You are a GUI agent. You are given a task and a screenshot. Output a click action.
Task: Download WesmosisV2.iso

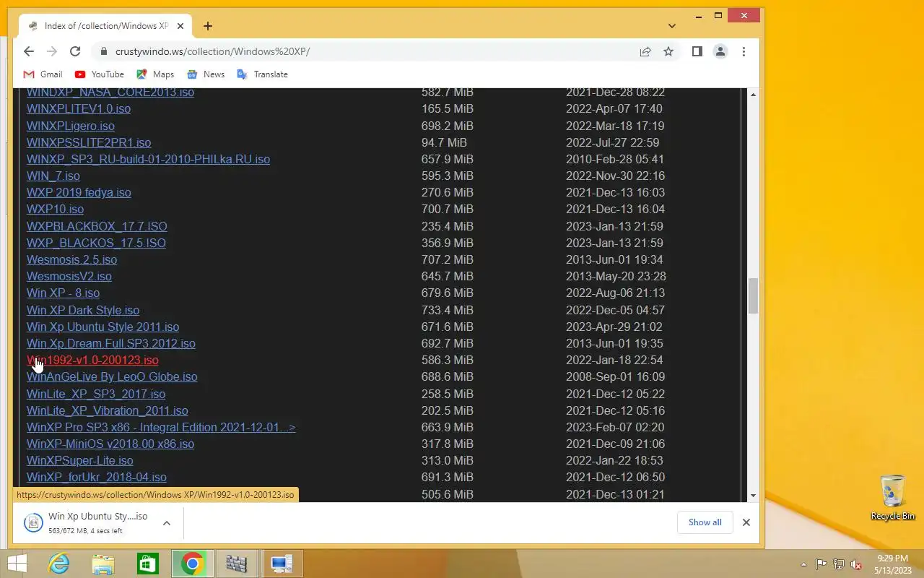tap(69, 276)
